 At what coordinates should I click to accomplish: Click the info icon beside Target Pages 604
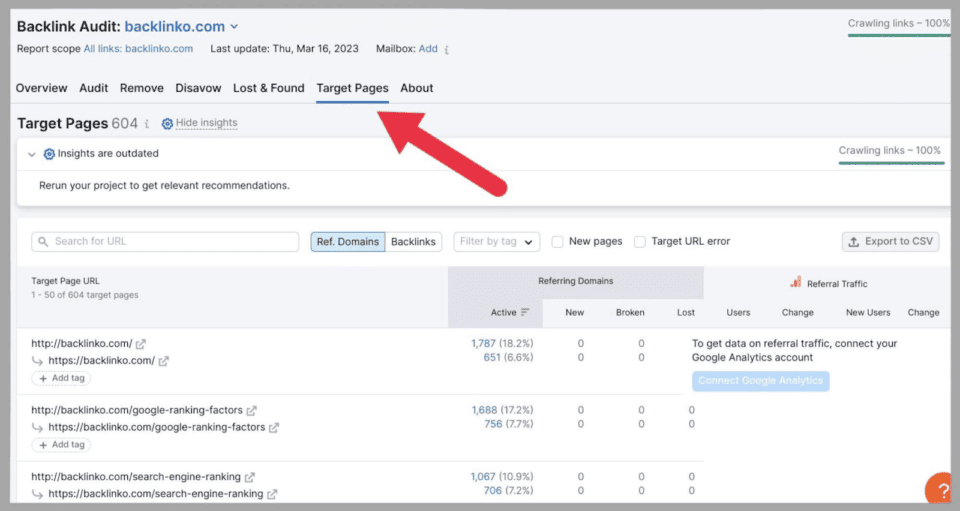(x=147, y=124)
